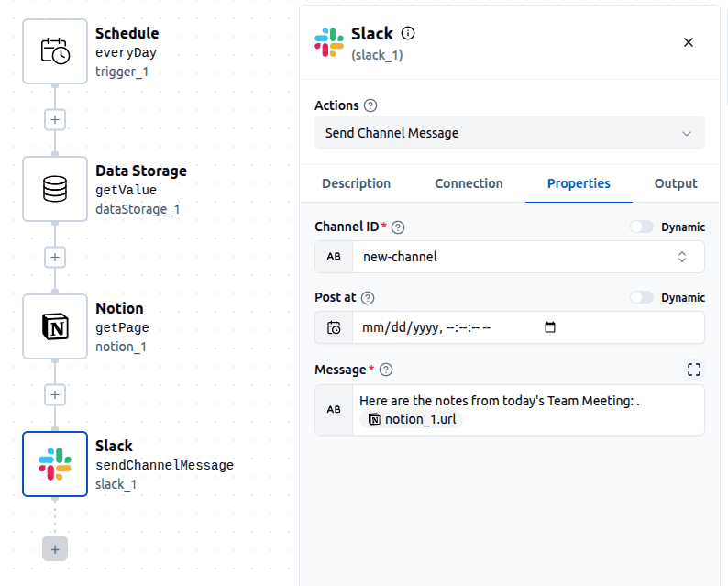The width and height of the screenshot is (728, 586).
Task: Open the Message help icon
Action: (x=386, y=370)
